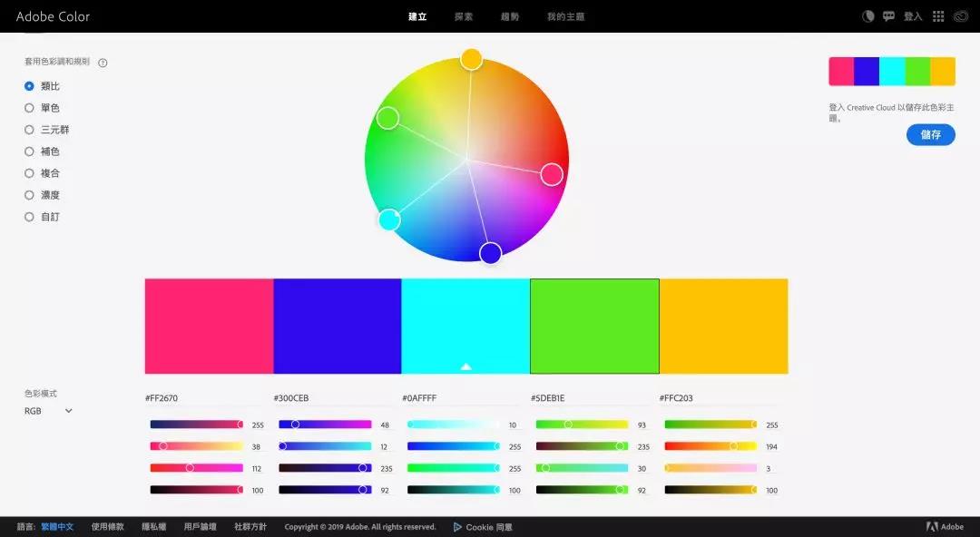Click the green slider showing 235 under #5DEB1E
This screenshot has height=537, width=980.
coord(582,446)
